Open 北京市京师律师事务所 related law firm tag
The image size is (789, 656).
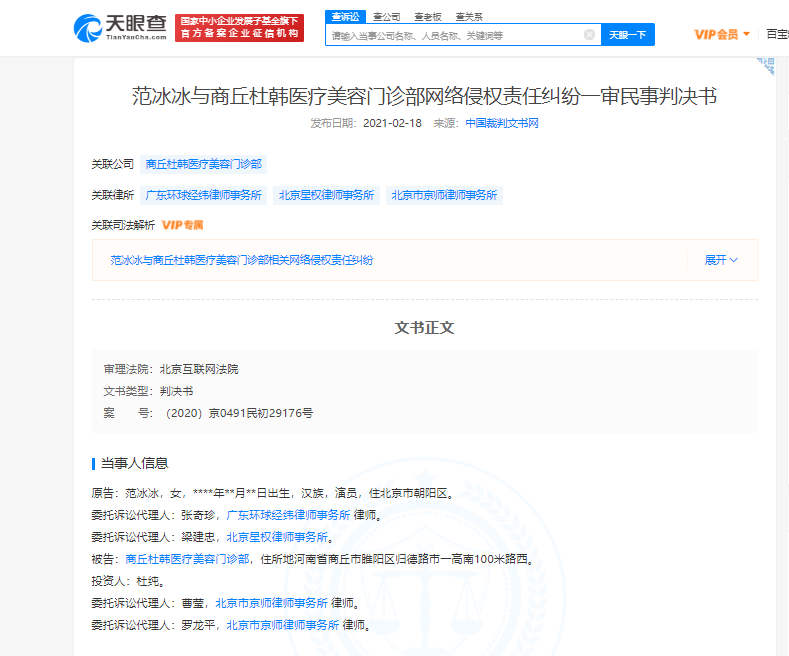445,195
